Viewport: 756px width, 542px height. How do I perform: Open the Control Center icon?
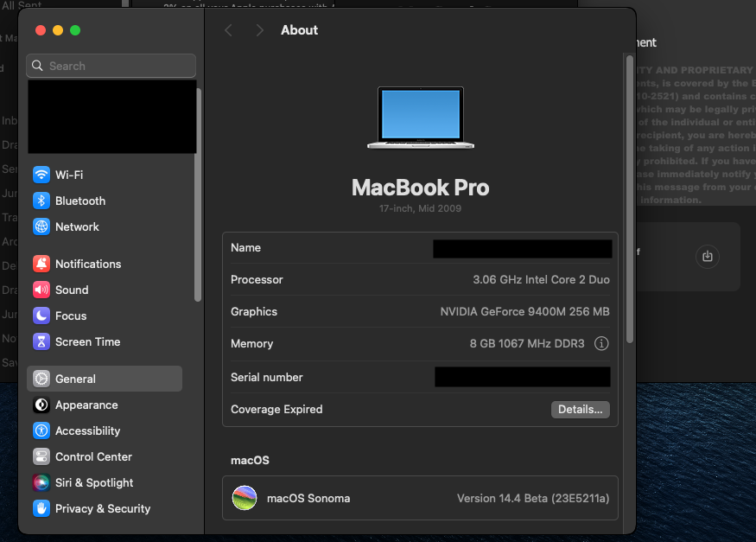[41, 456]
